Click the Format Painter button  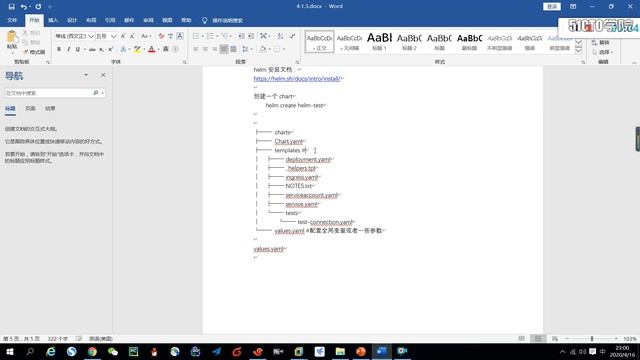[34, 52]
